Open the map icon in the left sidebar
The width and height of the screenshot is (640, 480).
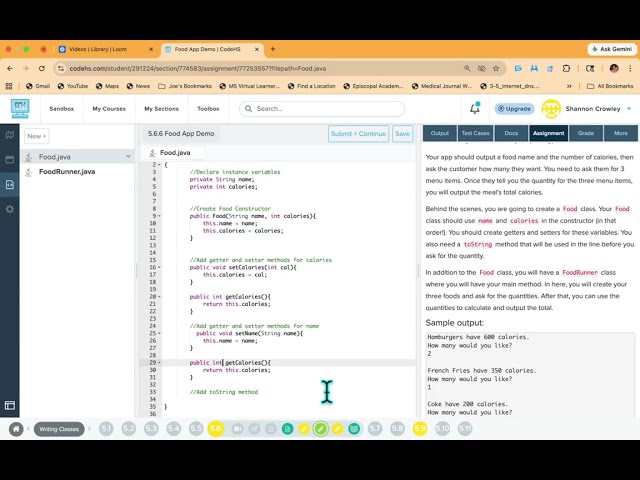coord(10,135)
